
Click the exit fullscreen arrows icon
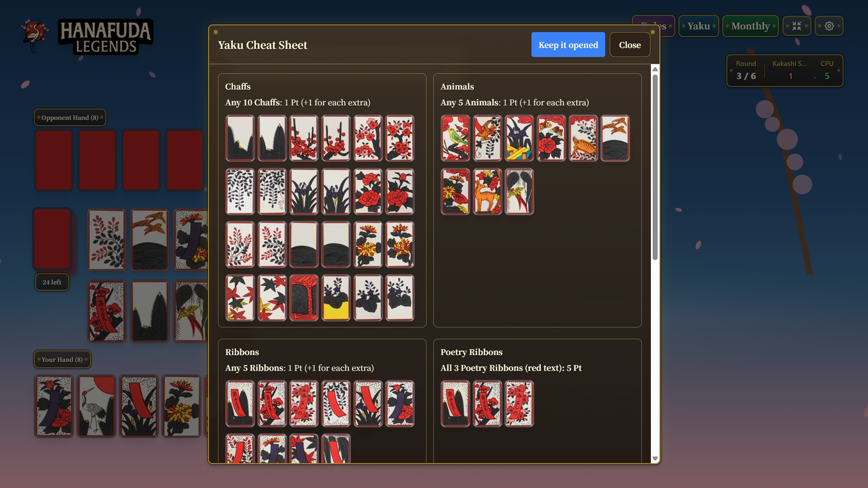[797, 26]
